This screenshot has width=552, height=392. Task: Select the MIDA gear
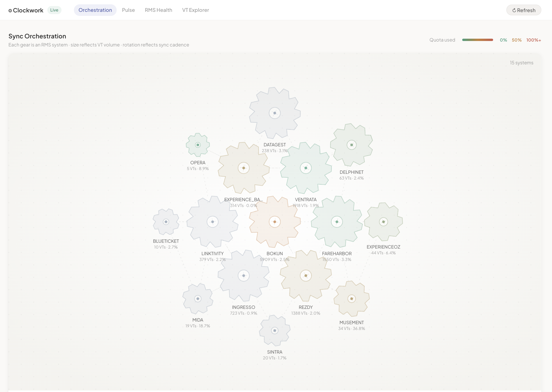click(x=198, y=299)
